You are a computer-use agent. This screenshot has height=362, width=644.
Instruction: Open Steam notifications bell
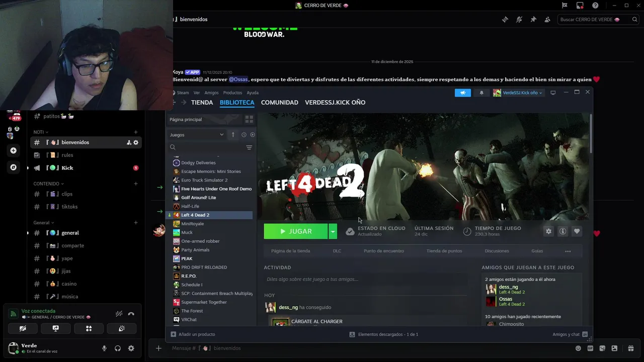click(x=481, y=93)
